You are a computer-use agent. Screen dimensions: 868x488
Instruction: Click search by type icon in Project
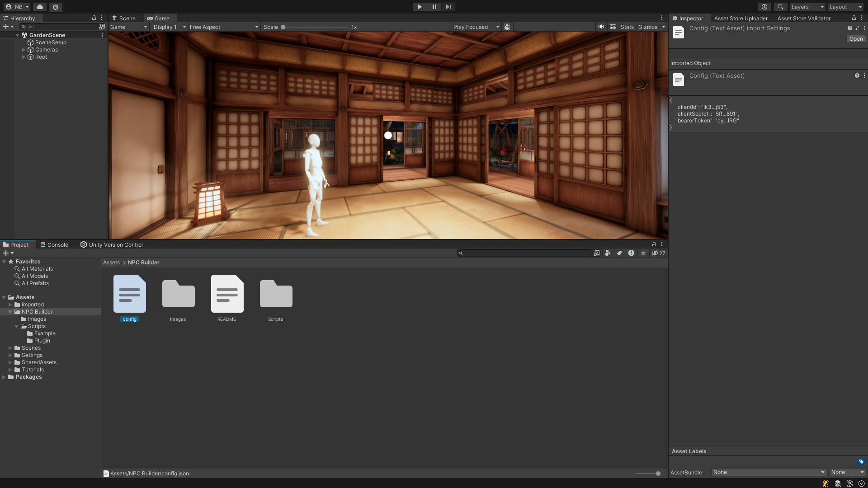[x=608, y=253]
